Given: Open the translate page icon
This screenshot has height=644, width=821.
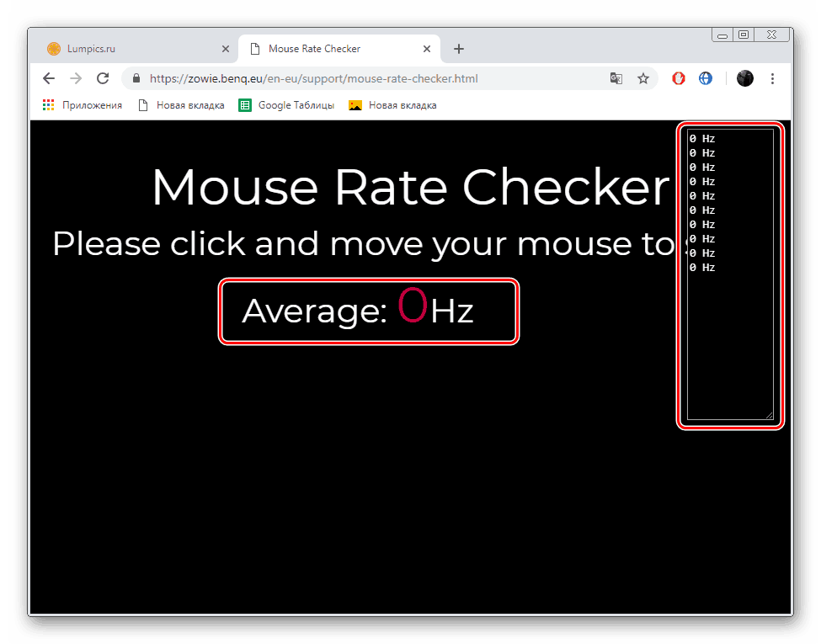Looking at the screenshot, I should pos(616,78).
